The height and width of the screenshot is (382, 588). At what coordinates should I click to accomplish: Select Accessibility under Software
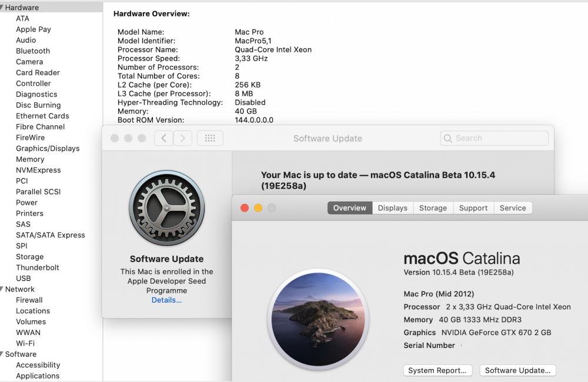(x=38, y=365)
